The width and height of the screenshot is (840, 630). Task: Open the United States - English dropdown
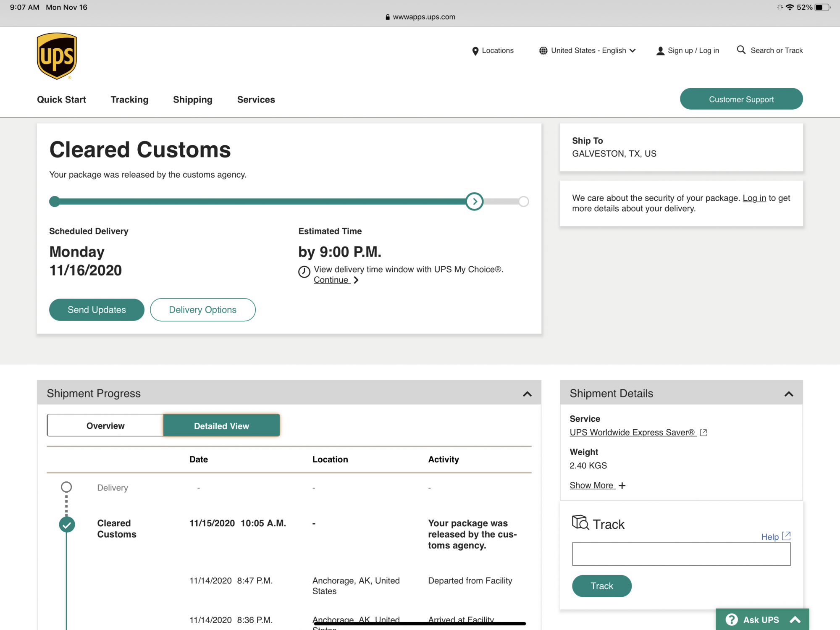click(x=593, y=50)
